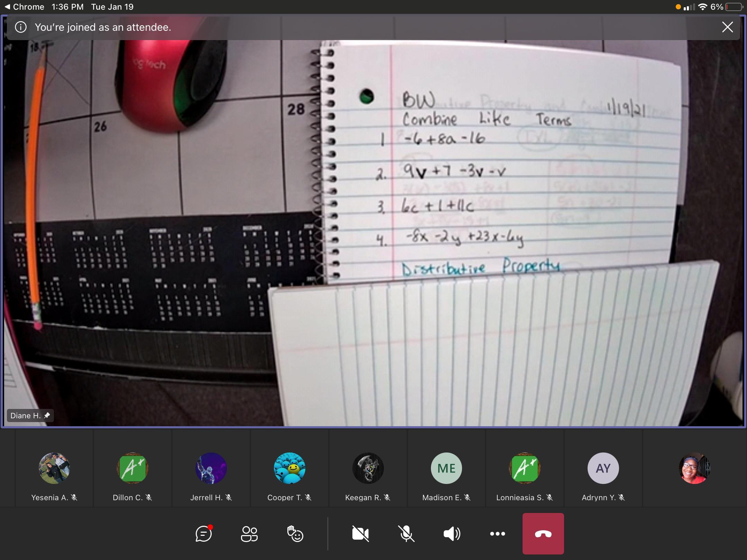The image size is (747, 560).
Task: Unmute the microphone
Action: click(406, 534)
